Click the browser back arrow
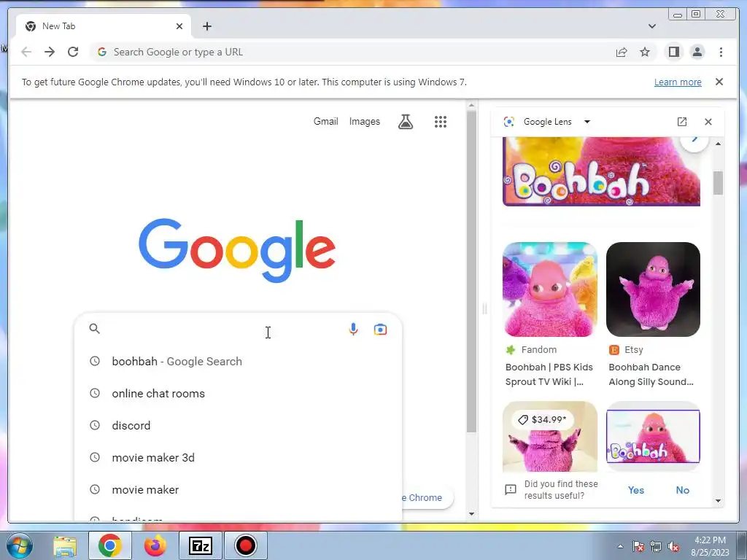The height and width of the screenshot is (560, 747). (26, 52)
